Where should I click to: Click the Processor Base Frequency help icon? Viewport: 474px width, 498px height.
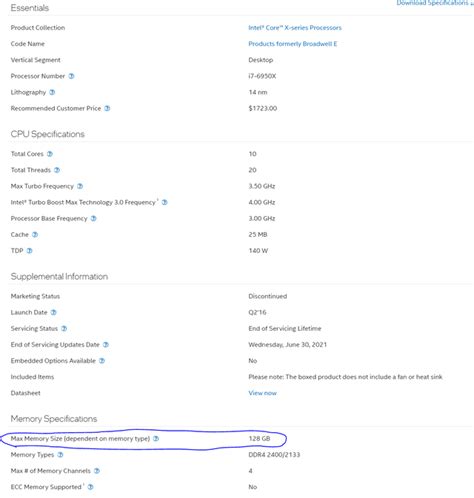point(94,218)
